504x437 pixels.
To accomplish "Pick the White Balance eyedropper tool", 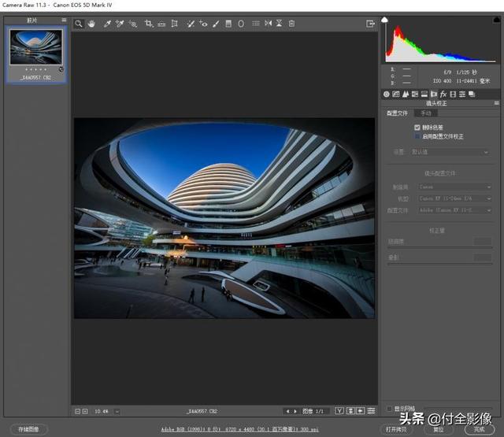I will pos(107,24).
